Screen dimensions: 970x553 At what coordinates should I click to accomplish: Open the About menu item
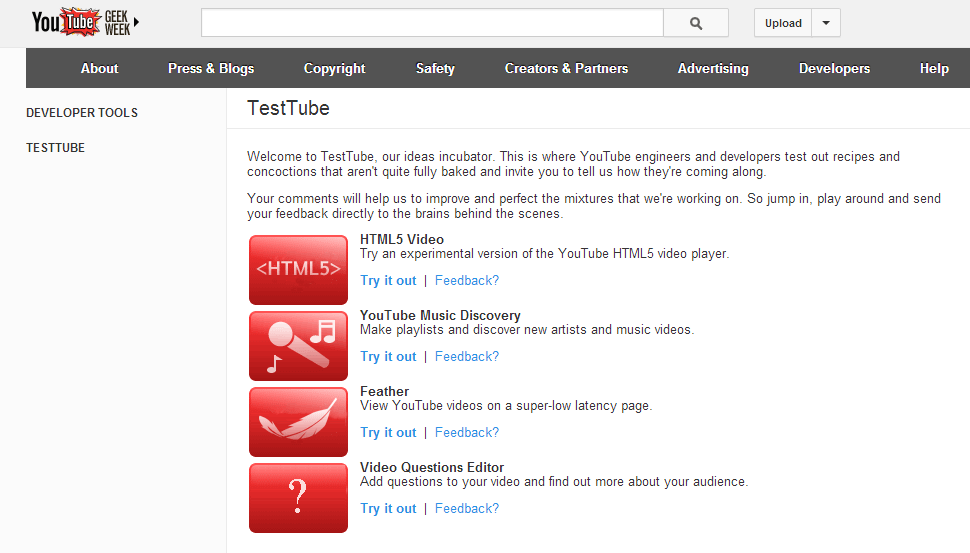pos(100,69)
